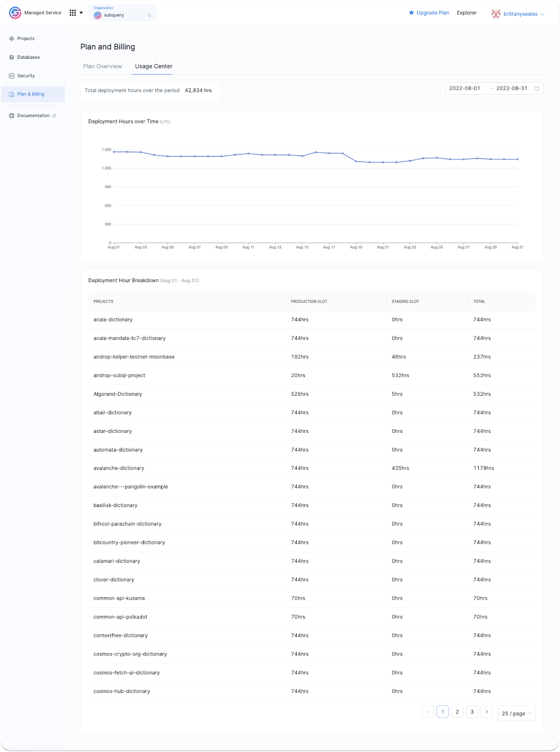Open the Explorer link

(467, 13)
